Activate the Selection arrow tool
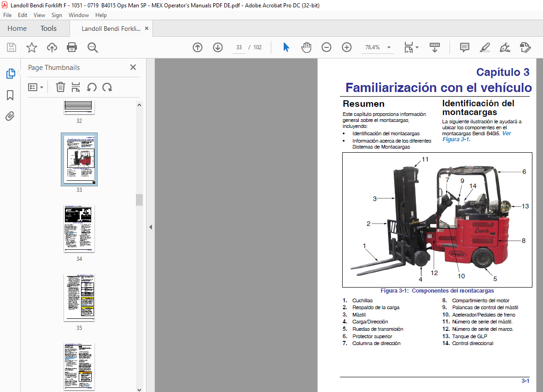This screenshot has width=543, height=392. click(x=286, y=47)
